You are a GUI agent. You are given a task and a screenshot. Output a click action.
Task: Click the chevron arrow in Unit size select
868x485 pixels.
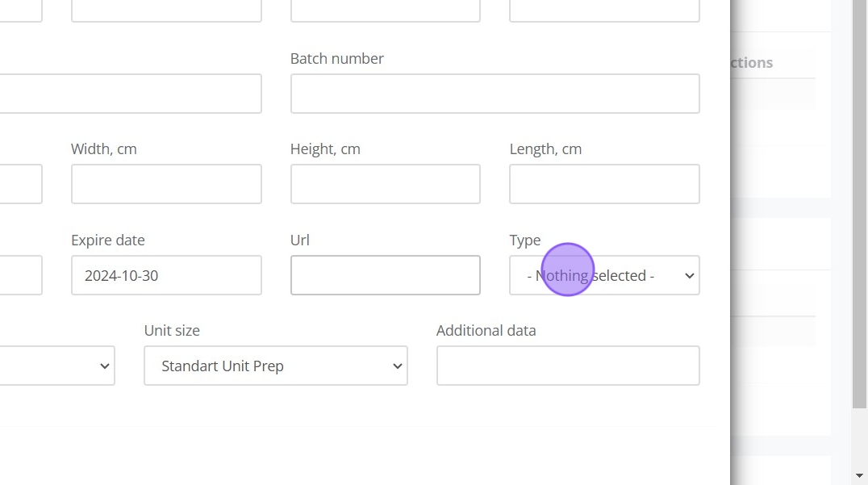point(397,366)
